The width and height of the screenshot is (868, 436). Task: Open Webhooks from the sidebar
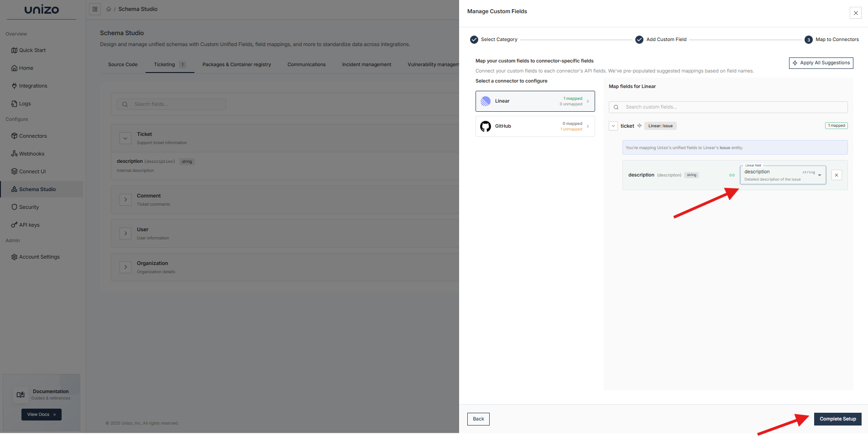coord(31,154)
